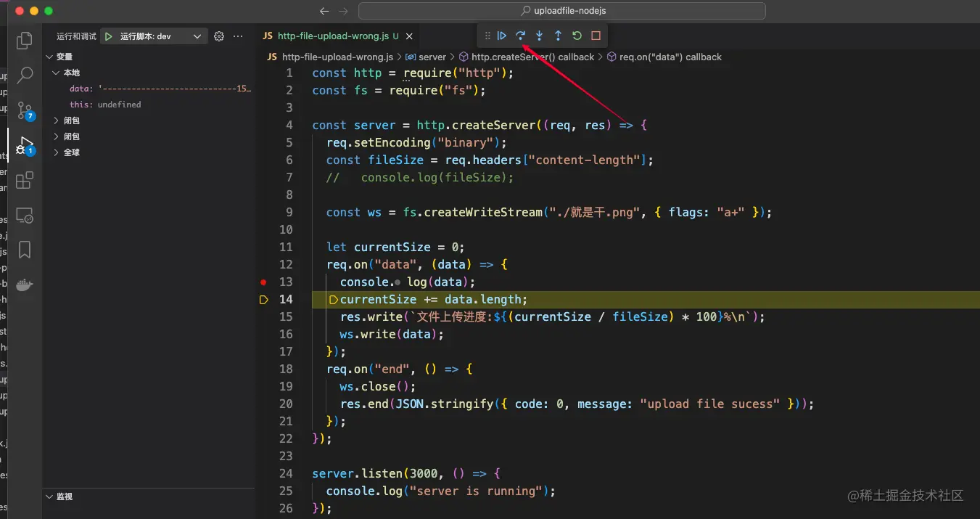Click 'require("fs")' on line 2
Image resolution: width=980 pixels, height=519 pixels.
[x=434, y=90]
